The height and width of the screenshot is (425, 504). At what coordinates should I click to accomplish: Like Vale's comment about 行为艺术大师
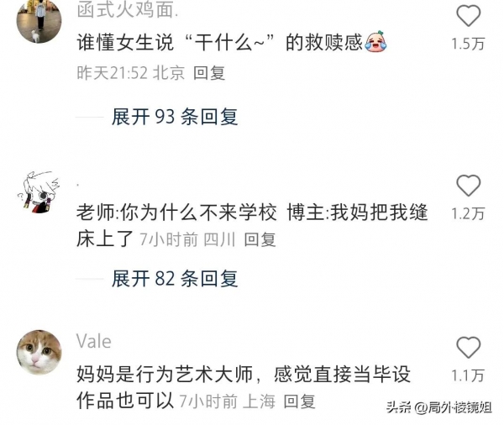click(469, 348)
